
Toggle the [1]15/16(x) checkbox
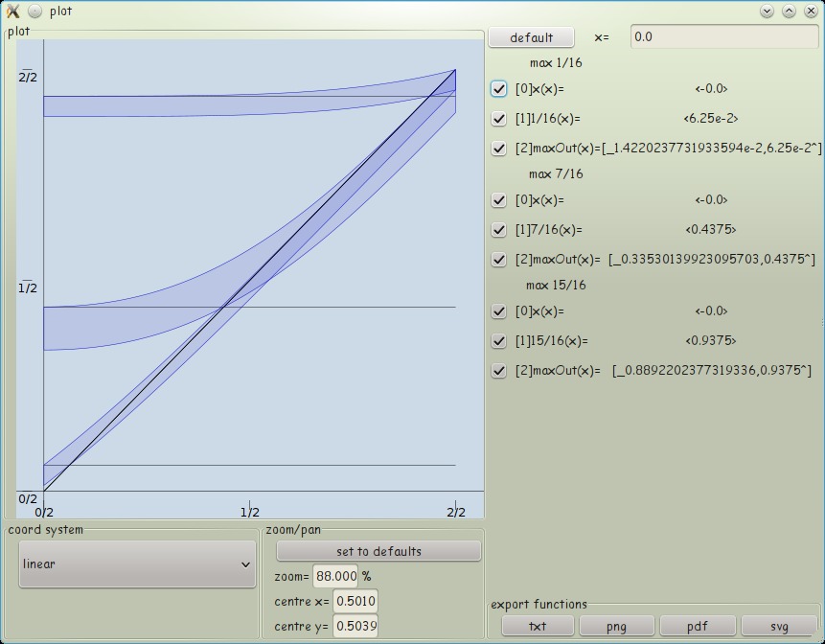tap(499, 341)
